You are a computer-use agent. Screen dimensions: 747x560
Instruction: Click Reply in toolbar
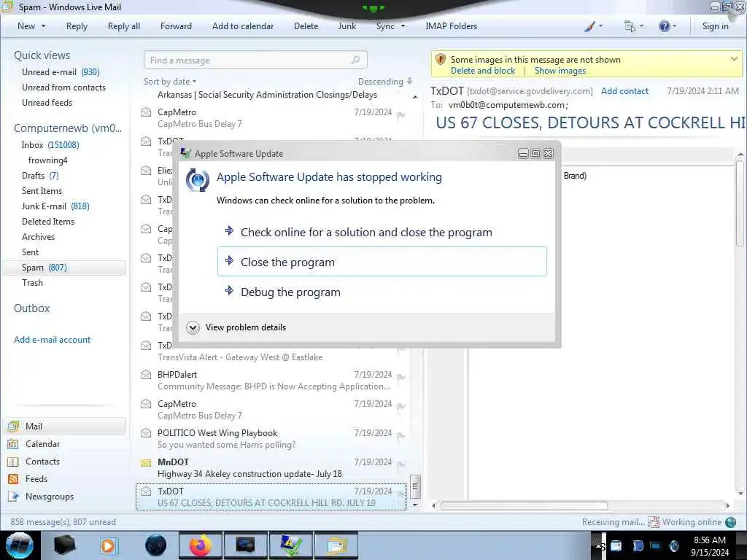[x=77, y=26]
